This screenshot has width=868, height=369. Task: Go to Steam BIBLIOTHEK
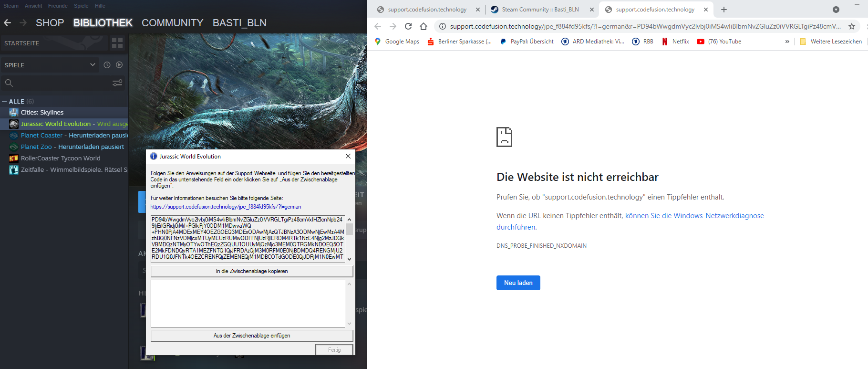[103, 23]
